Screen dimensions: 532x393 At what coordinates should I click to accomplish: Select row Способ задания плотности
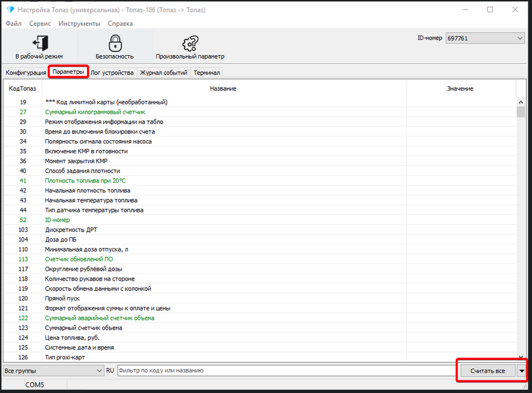pos(260,171)
